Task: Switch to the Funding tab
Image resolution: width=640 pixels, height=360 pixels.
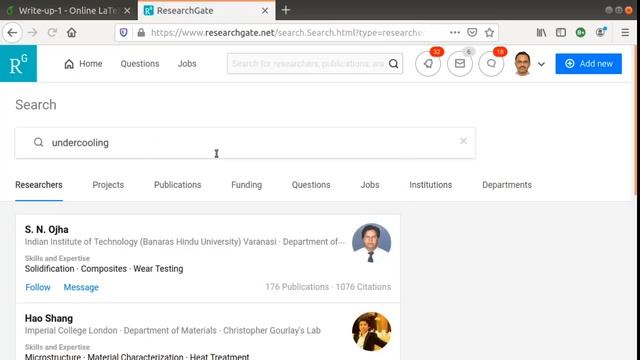Action: [x=247, y=185]
